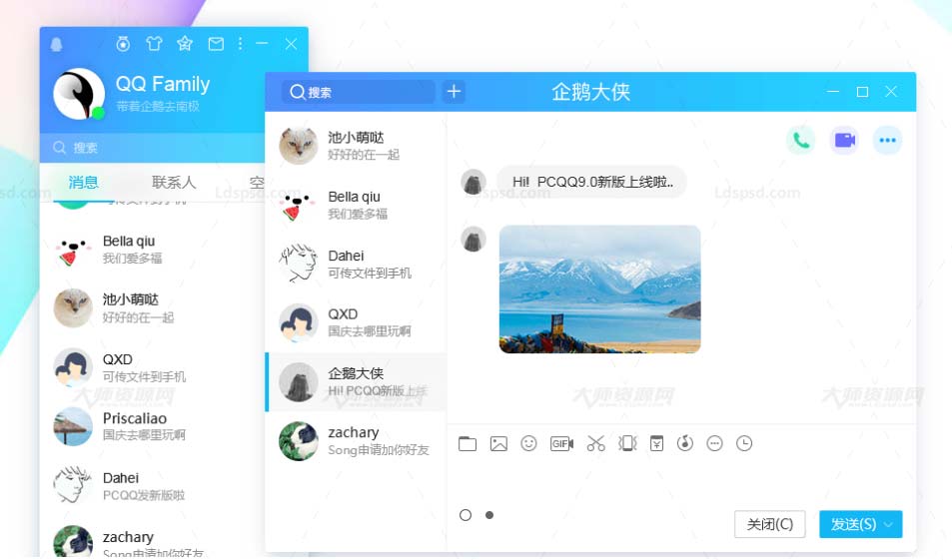Image resolution: width=952 pixels, height=560 pixels.
Task: Open QXD conversation in main window list
Action: pos(153,367)
